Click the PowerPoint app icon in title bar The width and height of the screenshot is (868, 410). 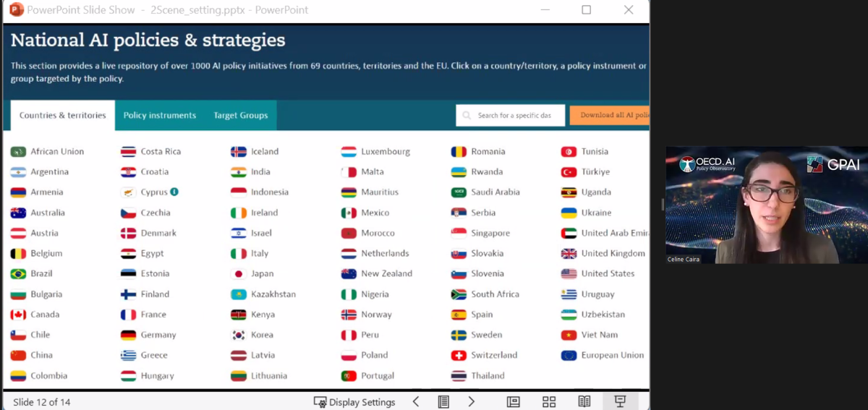(16, 10)
